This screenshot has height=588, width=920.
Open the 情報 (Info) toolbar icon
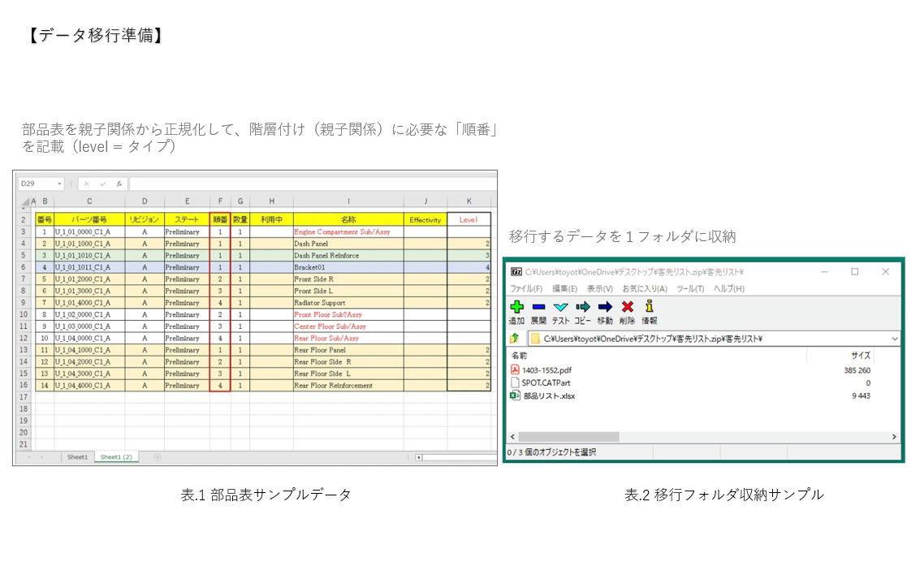point(649,306)
